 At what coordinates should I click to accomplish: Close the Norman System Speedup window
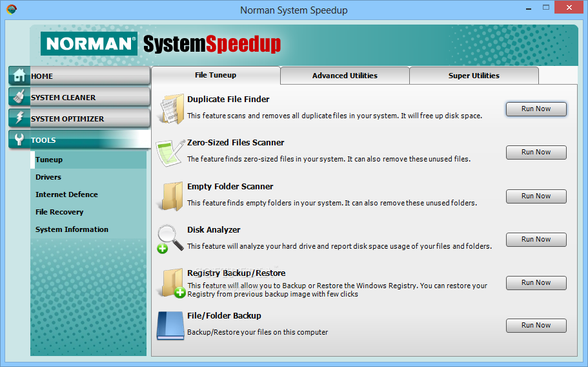[569, 8]
